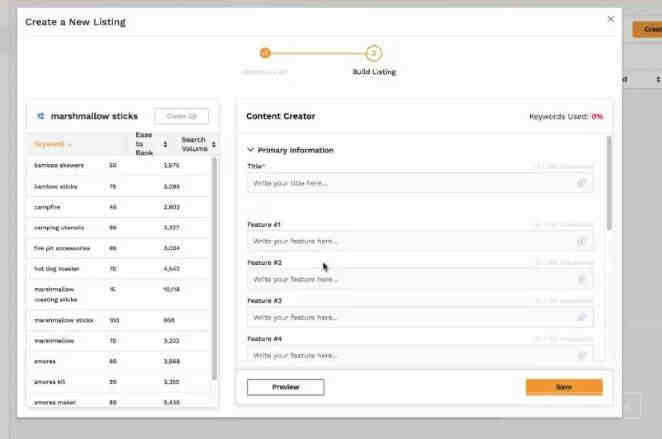Click the icon inside the Feature #3 field
This screenshot has width=662, height=439.
[581, 317]
